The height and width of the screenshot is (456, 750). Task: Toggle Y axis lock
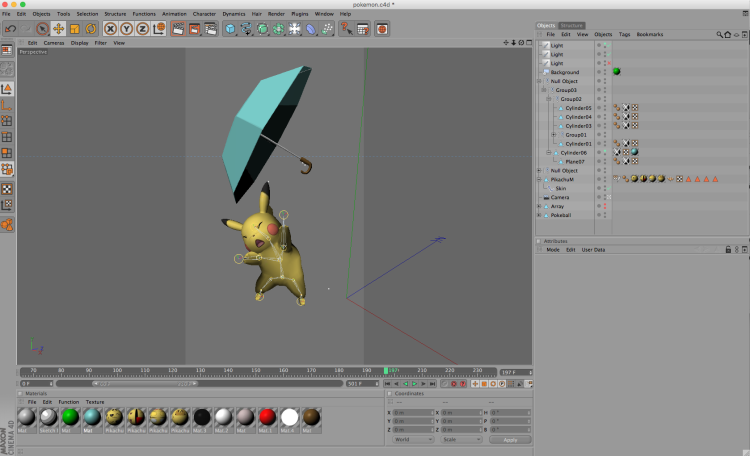coord(126,29)
